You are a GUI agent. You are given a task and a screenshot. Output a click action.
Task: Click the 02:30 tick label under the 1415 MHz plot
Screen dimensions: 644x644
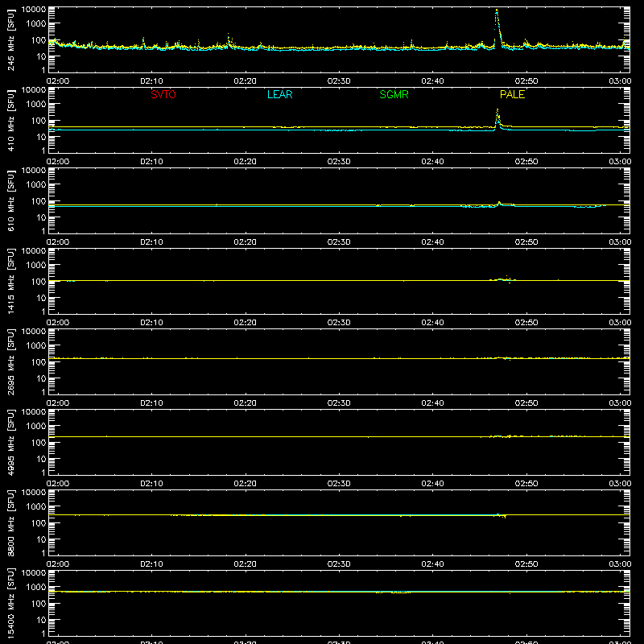tap(339, 323)
